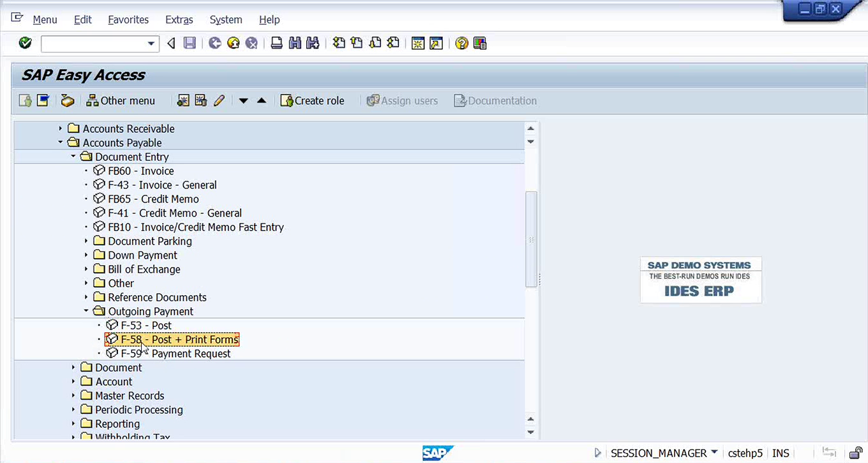Click the Move Favorites Up arrow
The height and width of the screenshot is (463, 868).
click(x=261, y=101)
